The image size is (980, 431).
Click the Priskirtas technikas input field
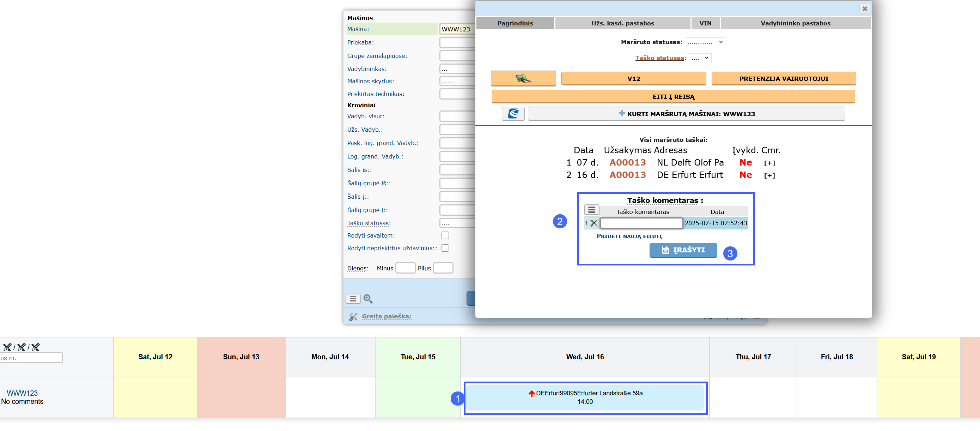coord(457,94)
